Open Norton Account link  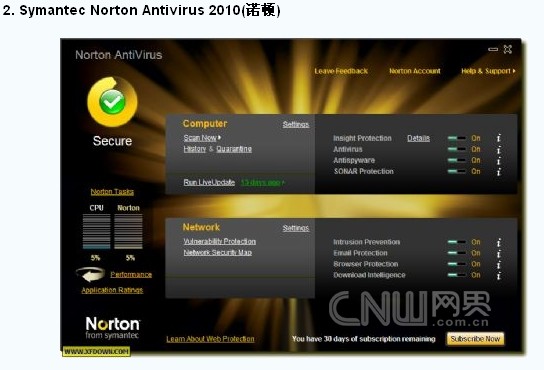[x=415, y=71]
